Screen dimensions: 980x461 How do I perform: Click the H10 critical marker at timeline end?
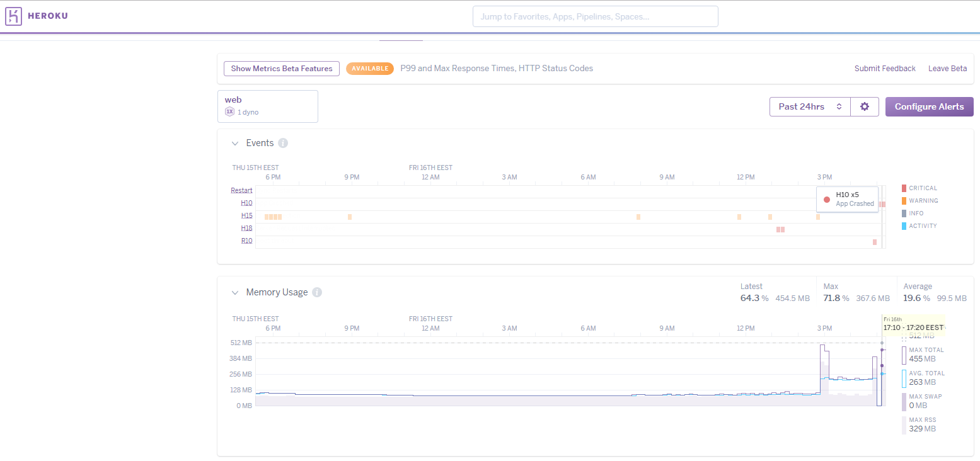click(883, 204)
